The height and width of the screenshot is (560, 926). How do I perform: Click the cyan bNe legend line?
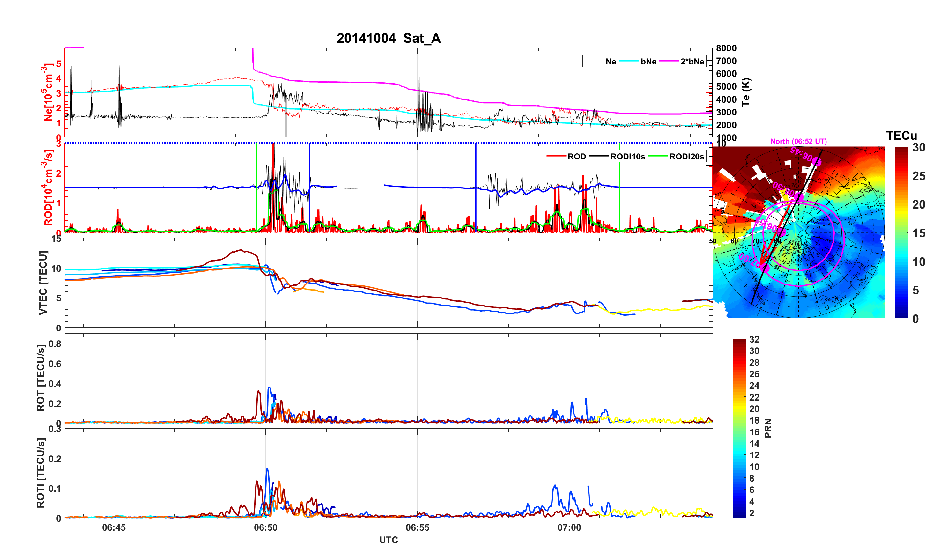pyautogui.click(x=629, y=61)
